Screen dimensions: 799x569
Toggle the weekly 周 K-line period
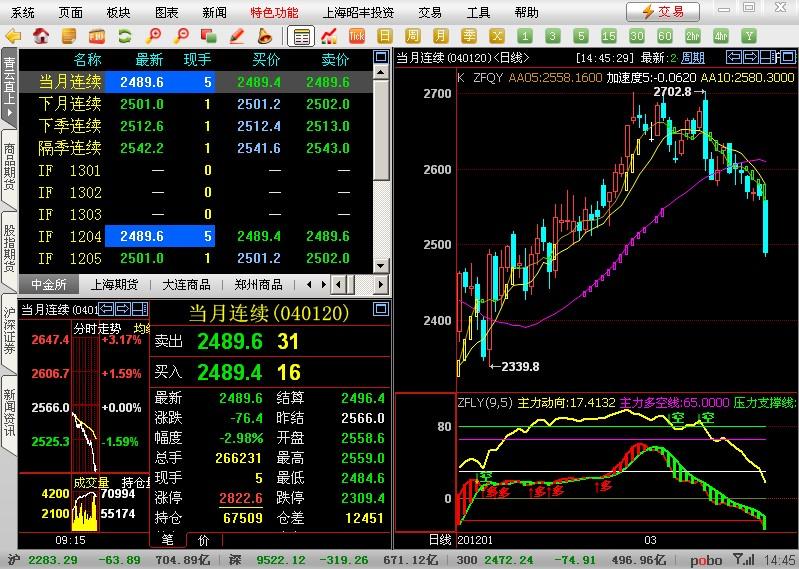click(x=413, y=36)
